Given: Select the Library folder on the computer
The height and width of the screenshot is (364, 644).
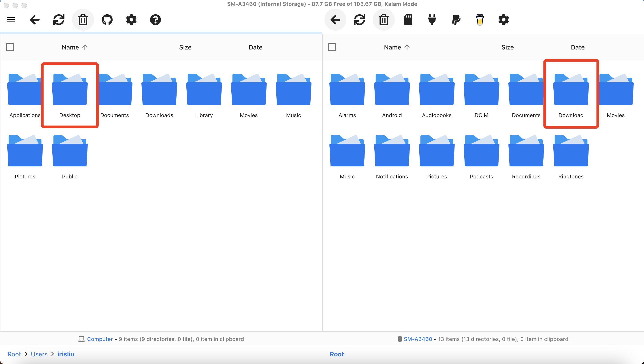Looking at the screenshot, I should click(204, 96).
